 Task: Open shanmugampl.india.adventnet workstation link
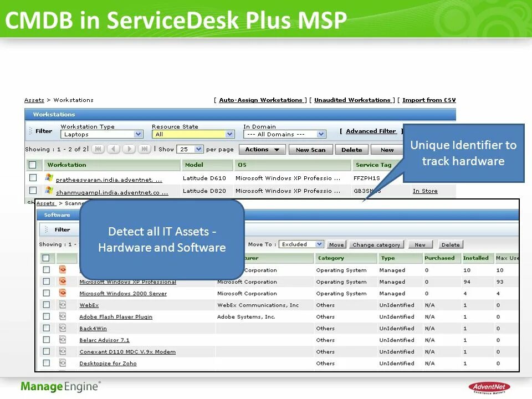point(112,192)
